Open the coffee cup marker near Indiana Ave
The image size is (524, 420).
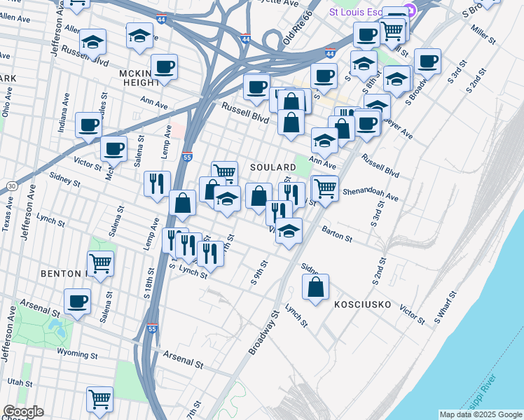click(x=89, y=125)
